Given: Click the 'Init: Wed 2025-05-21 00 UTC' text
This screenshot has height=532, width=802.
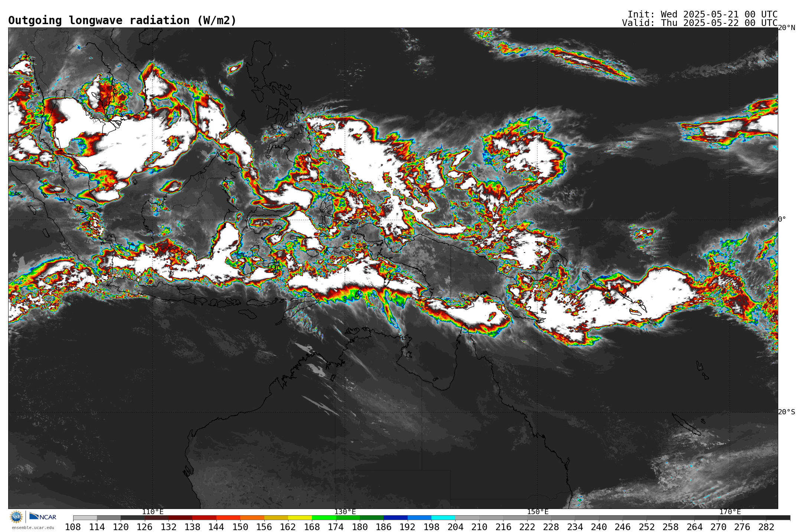Looking at the screenshot, I should point(702,14).
